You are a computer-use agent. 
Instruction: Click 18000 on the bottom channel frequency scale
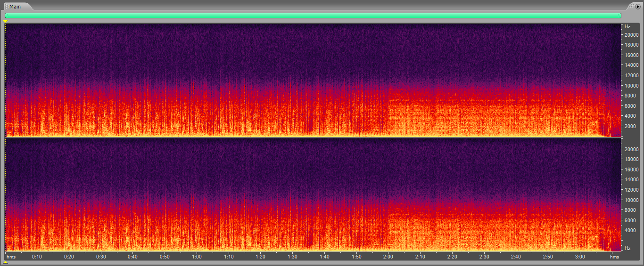(x=631, y=160)
